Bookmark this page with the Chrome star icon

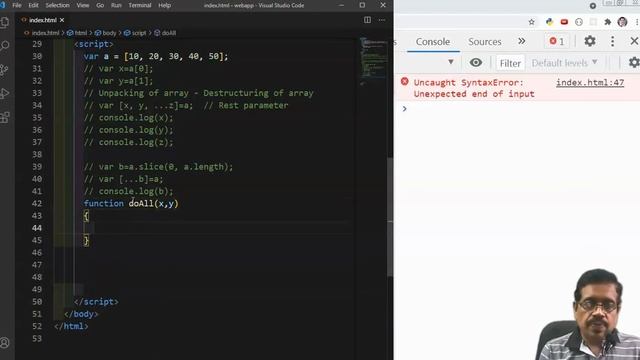coord(531,22)
